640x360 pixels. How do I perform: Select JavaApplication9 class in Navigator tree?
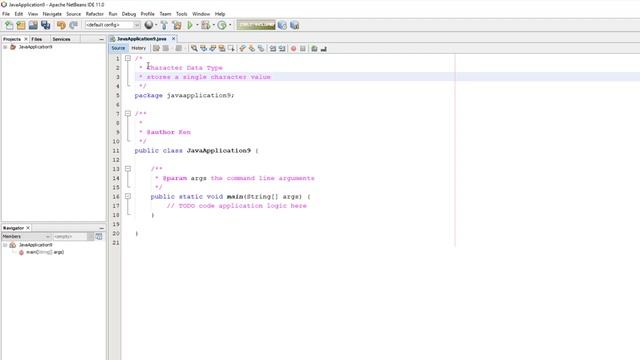pyautogui.click(x=36, y=245)
